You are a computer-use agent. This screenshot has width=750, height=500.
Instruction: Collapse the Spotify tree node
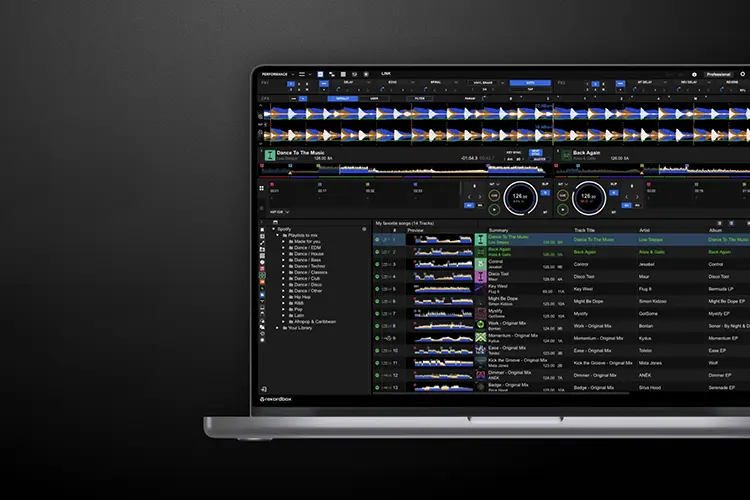274,229
